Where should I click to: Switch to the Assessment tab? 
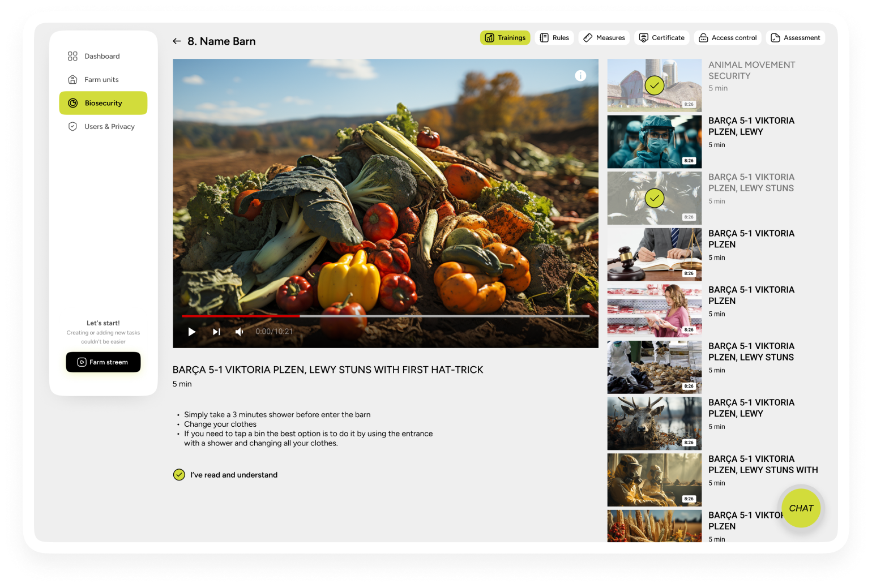tap(796, 38)
